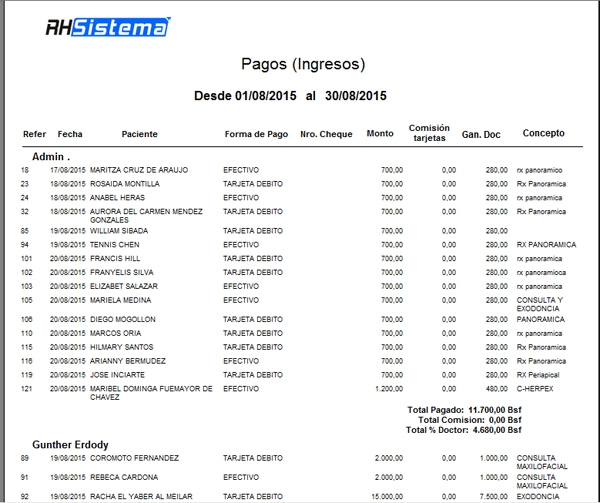Screen dimensions: 600x503
Task: Click 'Total % Doctor: 4.680,00 Bsf'
Action: [x=463, y=430]
